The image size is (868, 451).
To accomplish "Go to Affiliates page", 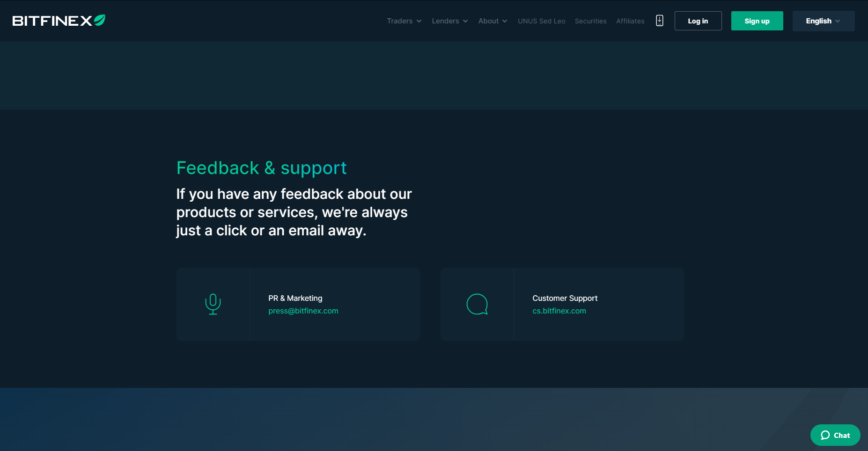I will pos(630,21).
